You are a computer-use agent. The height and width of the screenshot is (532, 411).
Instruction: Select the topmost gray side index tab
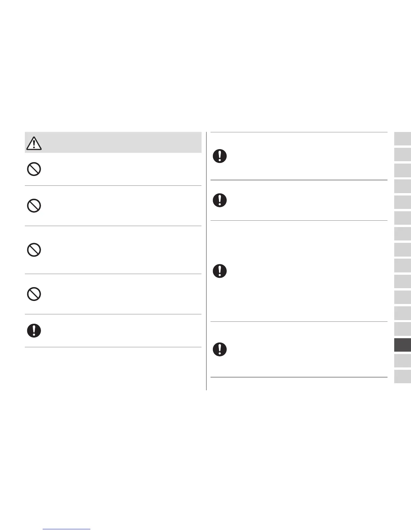[x=403, y=139]
